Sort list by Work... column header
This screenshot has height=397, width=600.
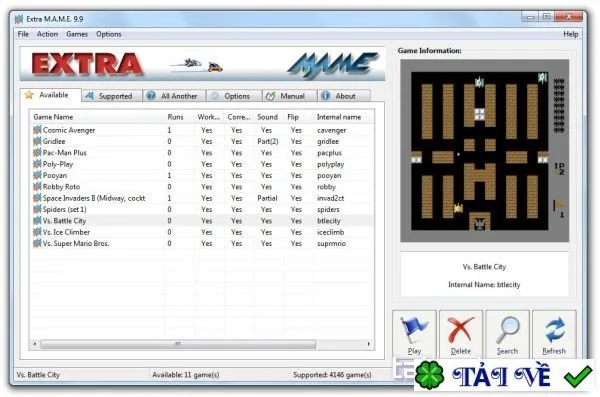(209, 117)
